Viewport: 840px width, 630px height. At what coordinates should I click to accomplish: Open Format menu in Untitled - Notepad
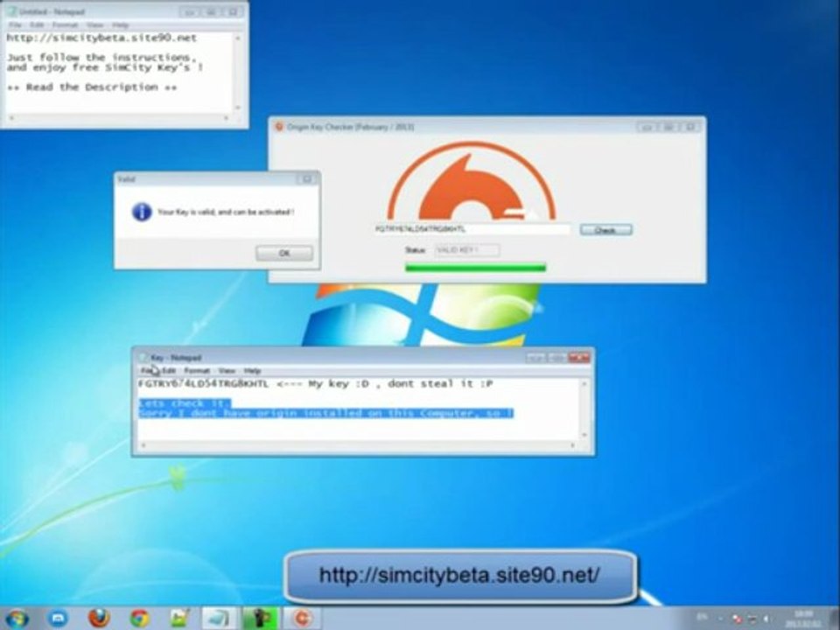(x=66, y=25)
